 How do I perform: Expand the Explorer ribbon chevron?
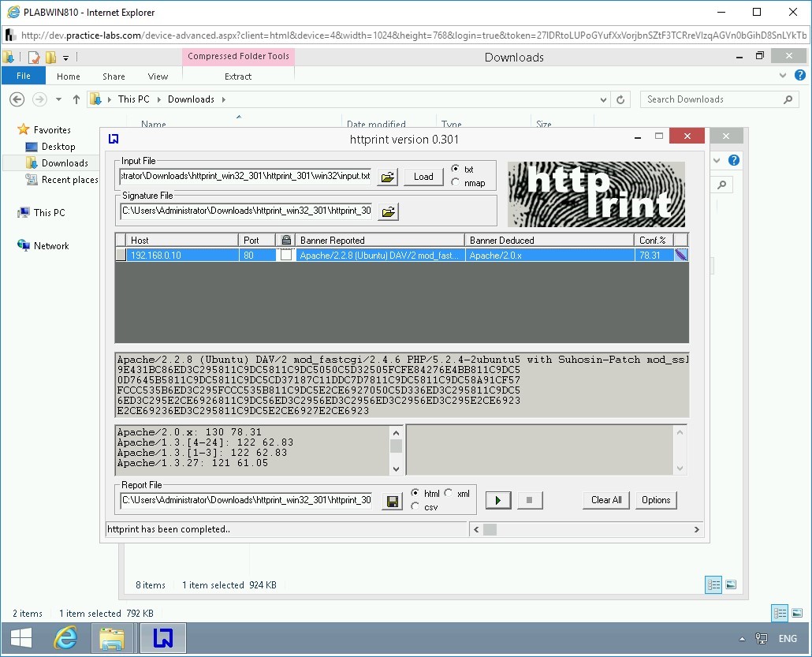783,77
